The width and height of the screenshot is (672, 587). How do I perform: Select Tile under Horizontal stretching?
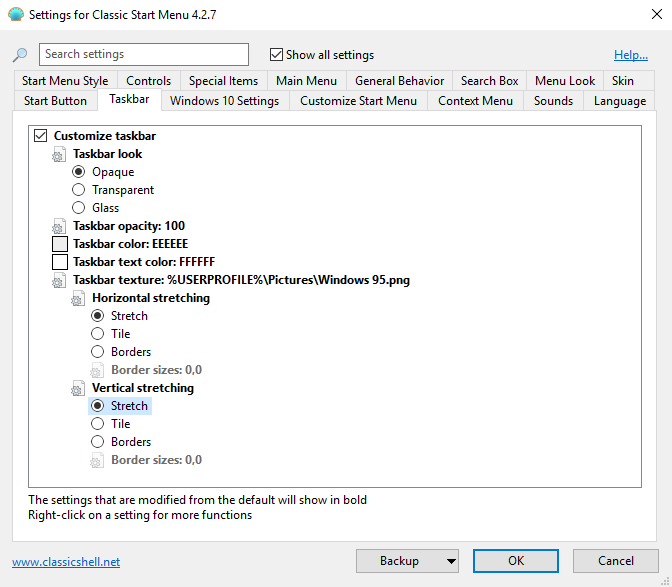point(97,334)
